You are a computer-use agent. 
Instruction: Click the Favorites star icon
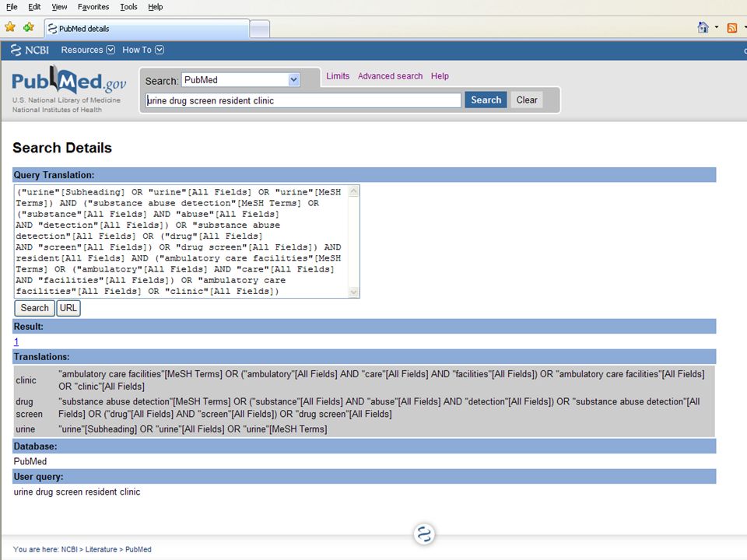coord(9,28)
